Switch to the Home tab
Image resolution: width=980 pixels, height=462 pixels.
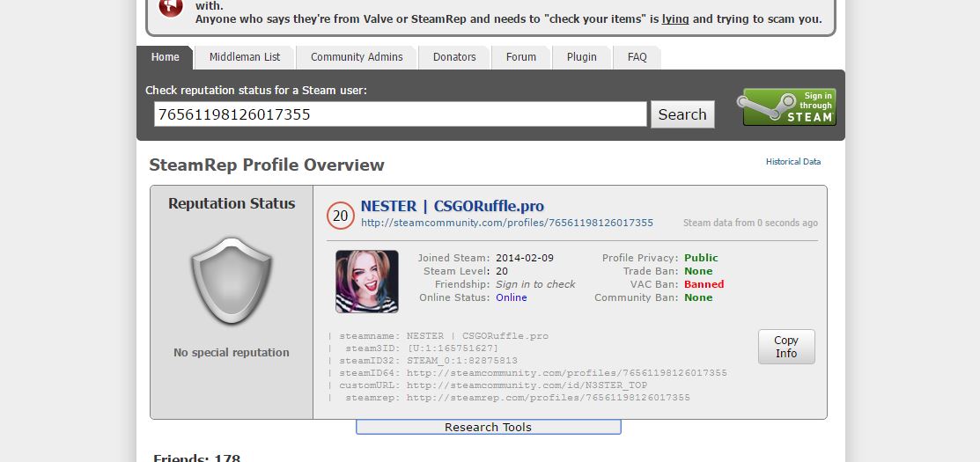click(x=165, y=57)
